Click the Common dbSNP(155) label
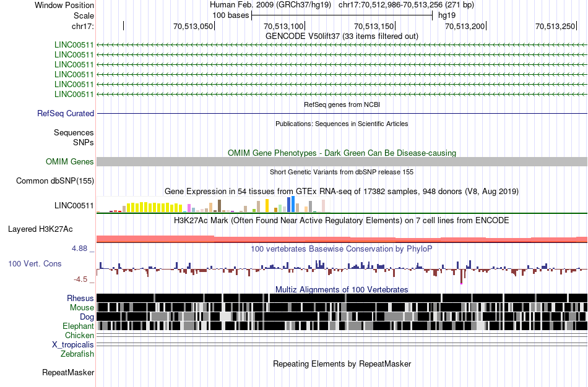The height and width of the screenshot is (387, 588). (55, 181)
